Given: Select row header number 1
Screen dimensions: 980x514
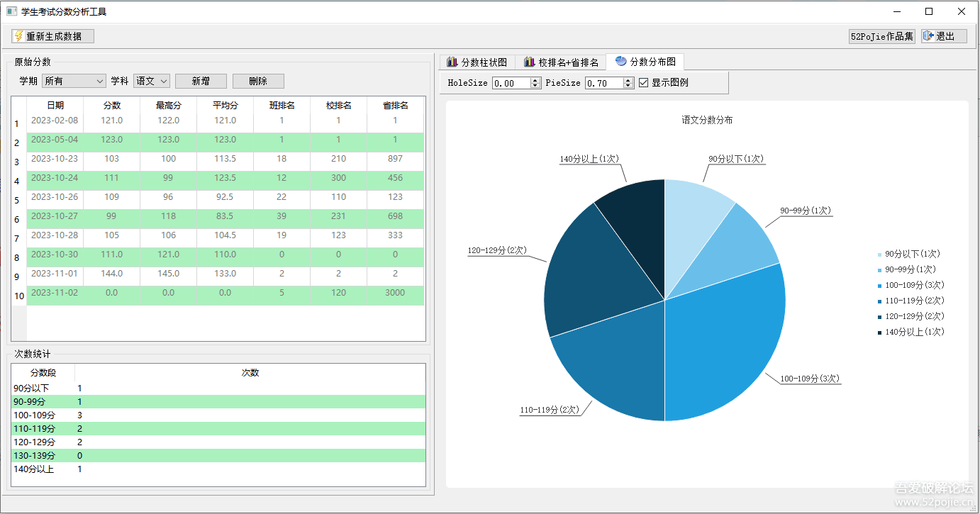Looking at the screenshot, I should click(19, 124).
